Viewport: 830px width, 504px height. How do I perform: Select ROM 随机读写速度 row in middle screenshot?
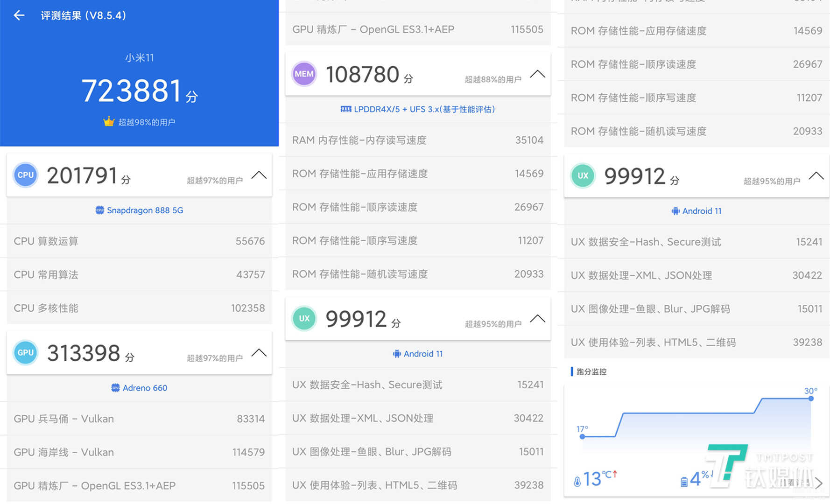pos(418,274)
